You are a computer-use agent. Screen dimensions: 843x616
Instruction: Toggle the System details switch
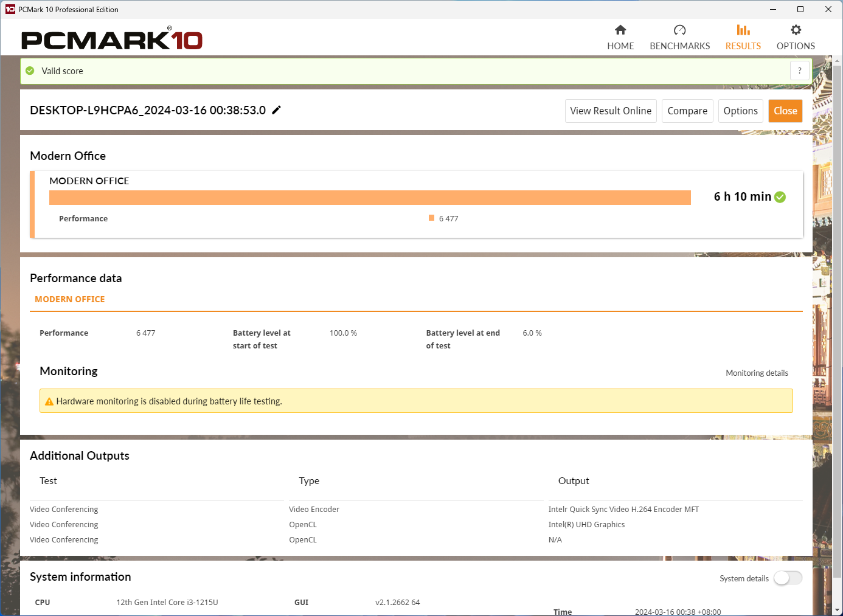click(788, 578)
